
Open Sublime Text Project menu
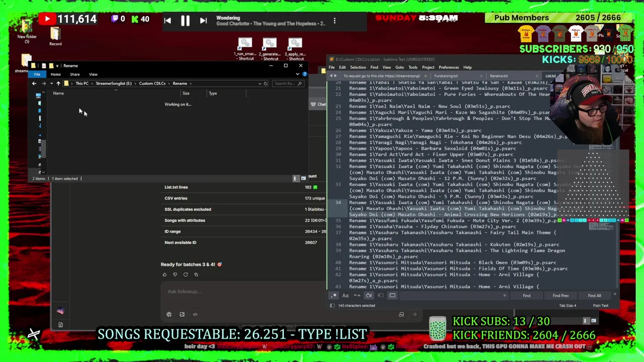click(x=428, y=67)
